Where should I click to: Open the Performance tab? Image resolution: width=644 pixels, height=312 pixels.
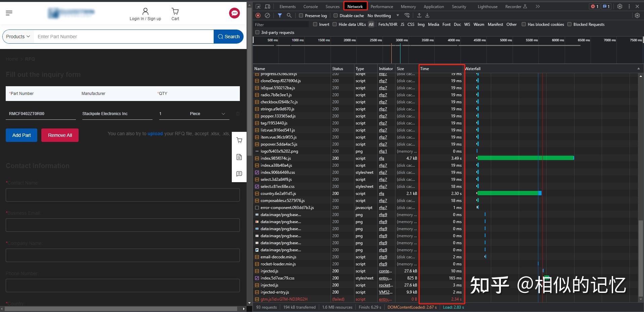[x=382, y=7]
